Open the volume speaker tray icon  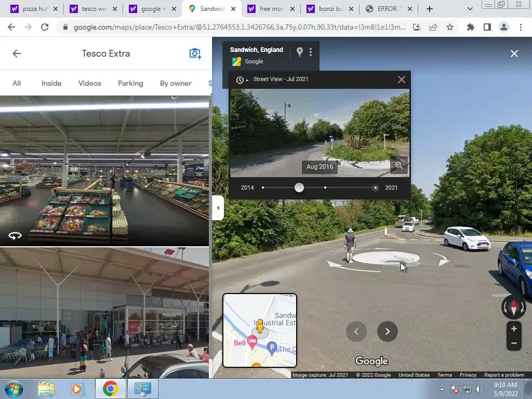coord(480,389)
